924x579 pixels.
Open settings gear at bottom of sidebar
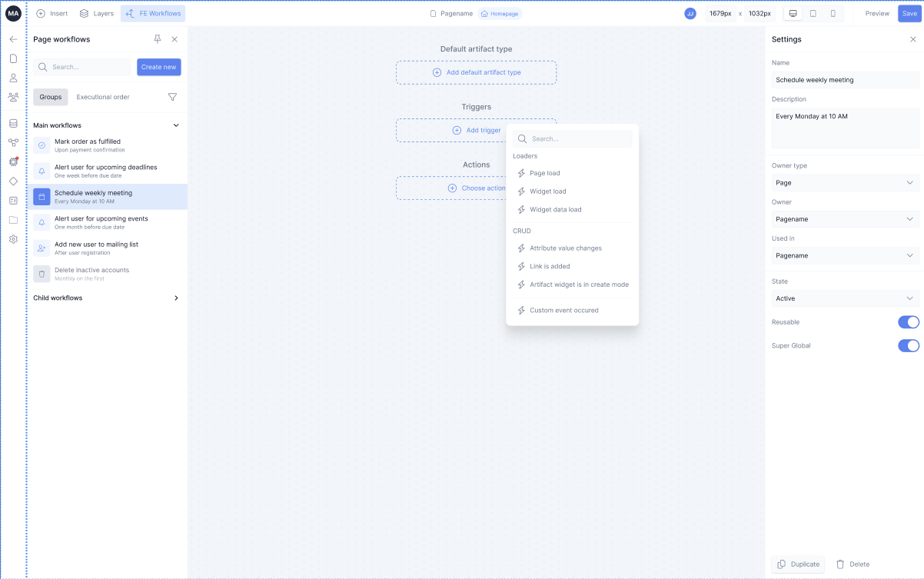click(12, 239)
